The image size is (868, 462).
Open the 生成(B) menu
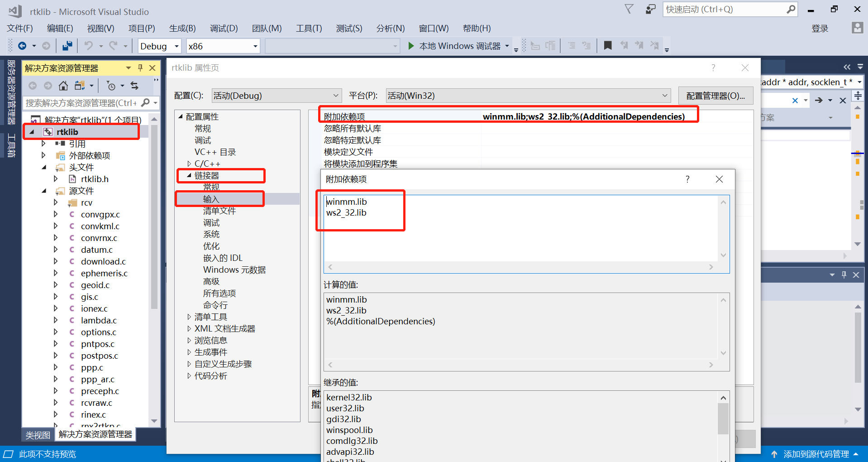(182, 28)
